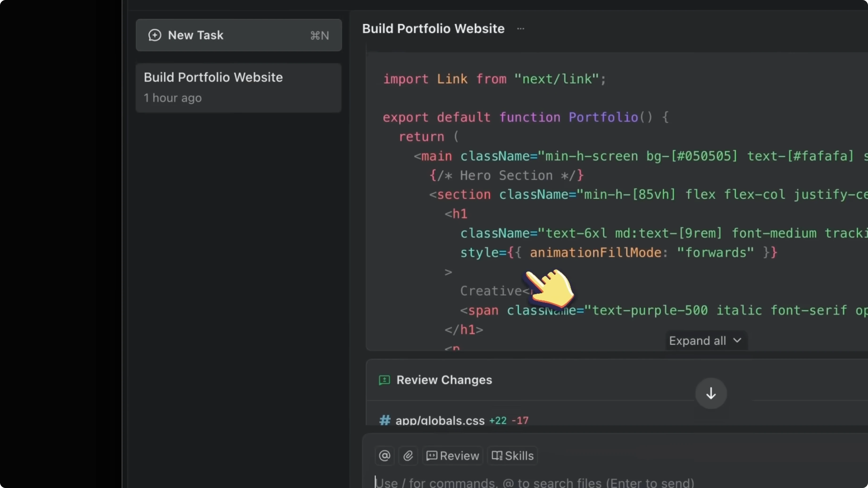This screenshot has width=868, height=488.
Task: Click the chevron next to Expand all
Action: pos(737,340)
